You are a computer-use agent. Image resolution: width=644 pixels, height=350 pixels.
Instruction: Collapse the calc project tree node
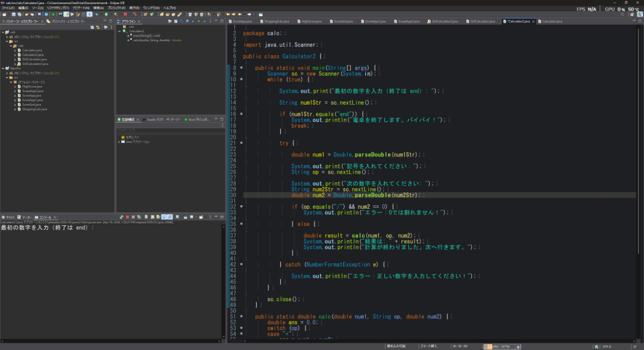click(3, 32)
